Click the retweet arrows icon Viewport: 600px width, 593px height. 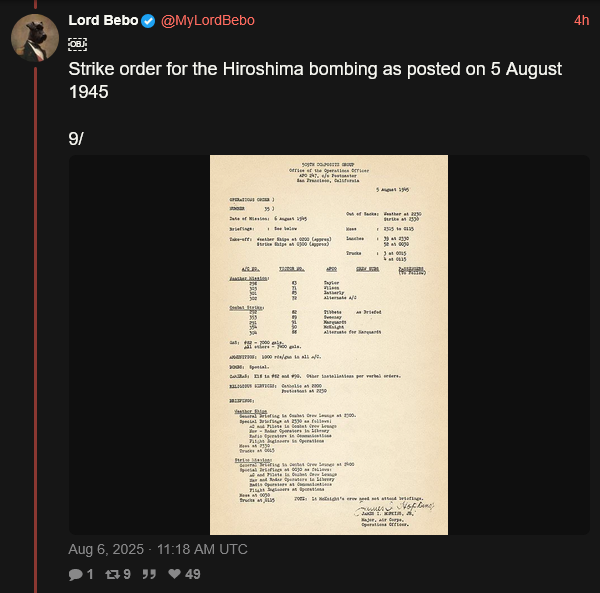pyautogui.click(x=112, y=574)
